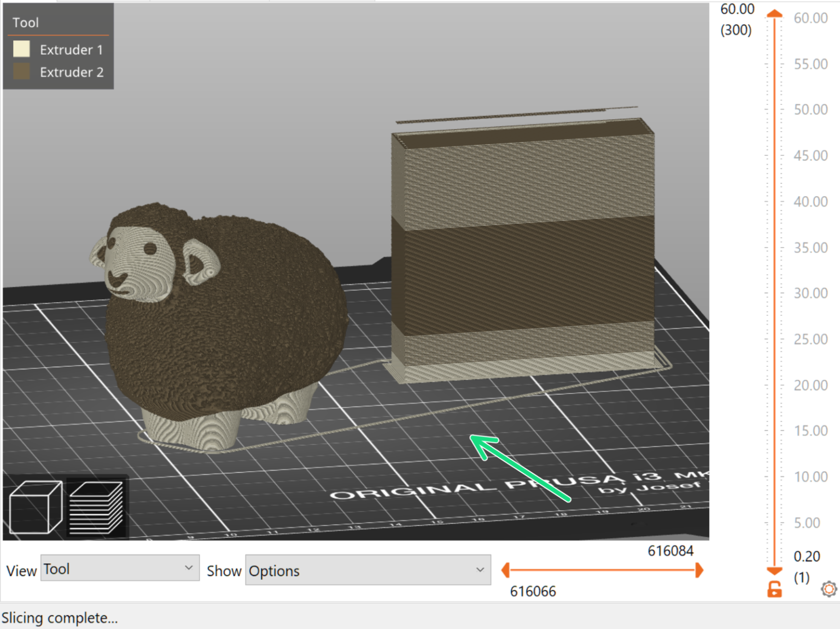Click the Extruder 2 color swatch
The width and height of the screenshot is (840, 629).
tap(21, 72)
